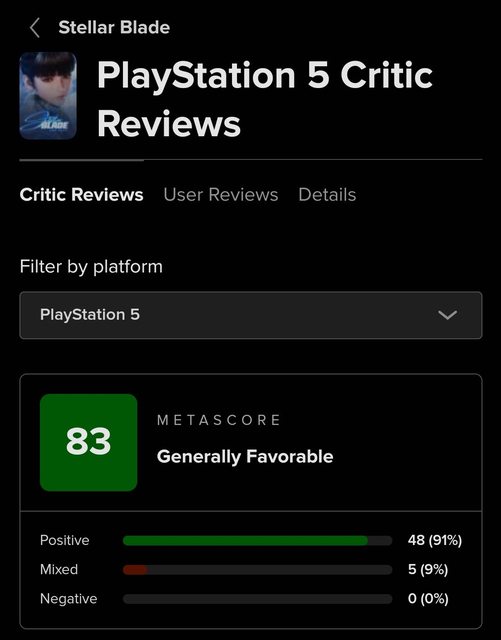Switch to the Critic Reviews tab
Viewport: 501px width, 640px height.
(x=81, y=194)
